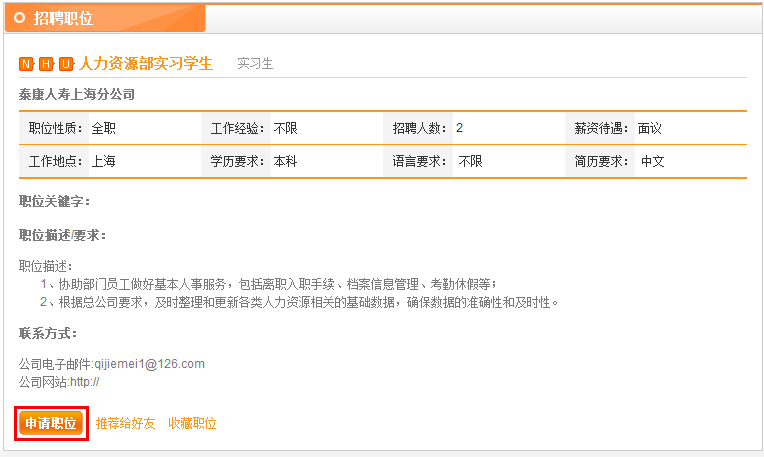
Task: Click the 实习生 category label
Action: [255, 64]
